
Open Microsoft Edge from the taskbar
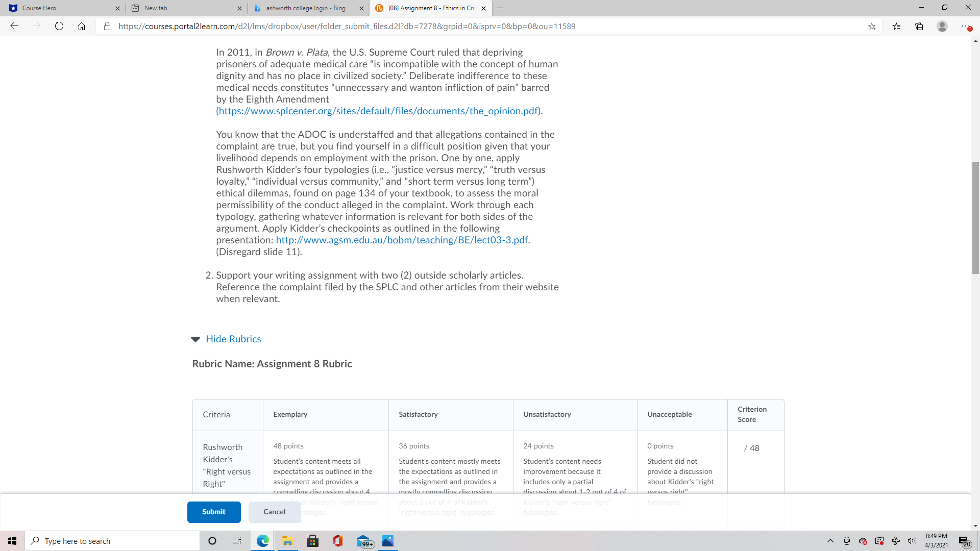[x=263, y=541]
